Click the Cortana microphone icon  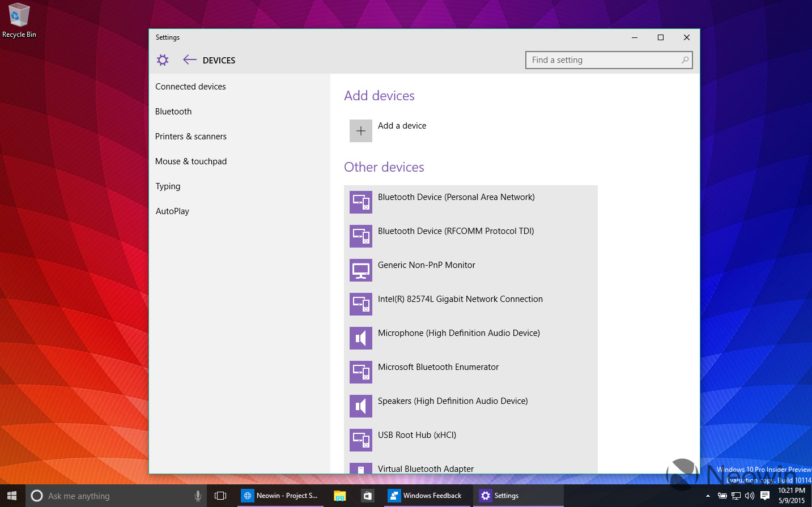coord(198,496)
